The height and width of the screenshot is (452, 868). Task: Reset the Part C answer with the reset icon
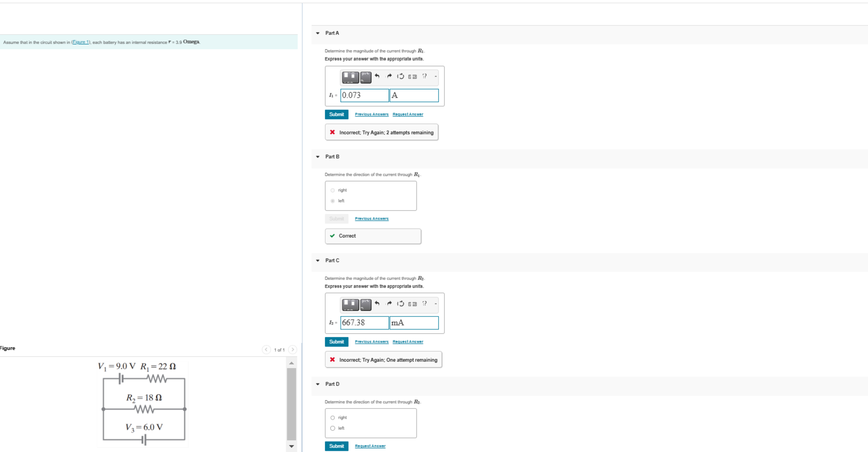[401, 303]
